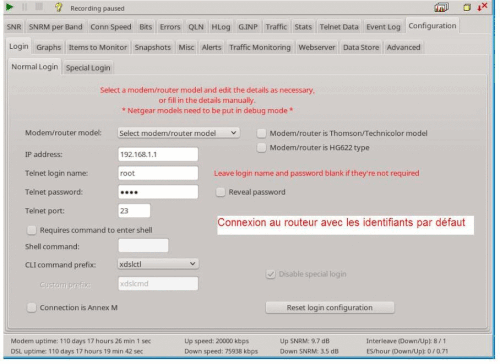Click the Modem uptime status text
Image resolution: width=500 pixels, height=364 pixels.
[x=81, y=341]
